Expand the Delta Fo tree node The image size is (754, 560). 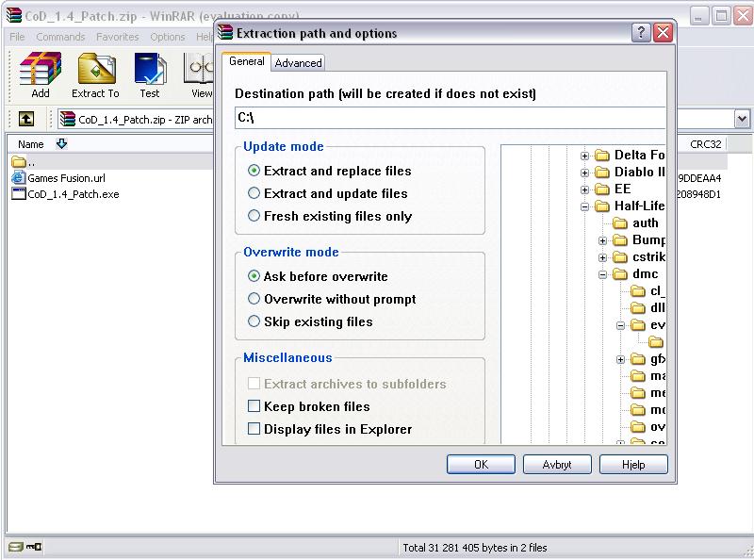click(x=584, y=156)
